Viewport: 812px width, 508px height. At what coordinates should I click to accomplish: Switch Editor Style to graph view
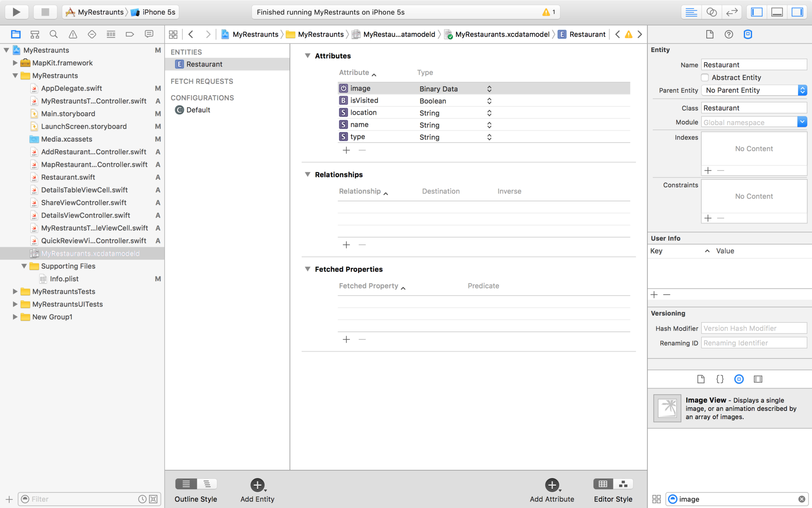(623, 484)
